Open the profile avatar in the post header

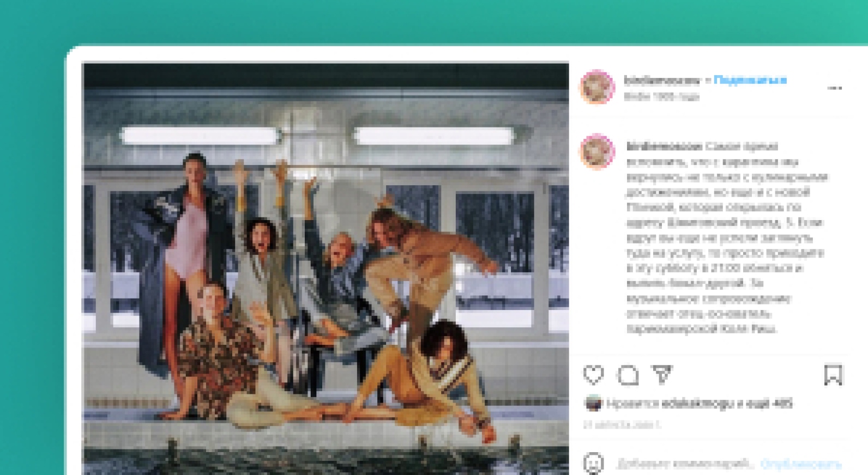[598, 87]
